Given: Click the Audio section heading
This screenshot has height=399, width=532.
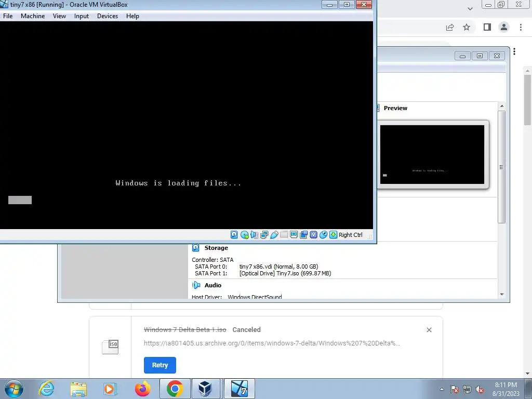Looking at the screenshot, I should click(x=212, y=285).
